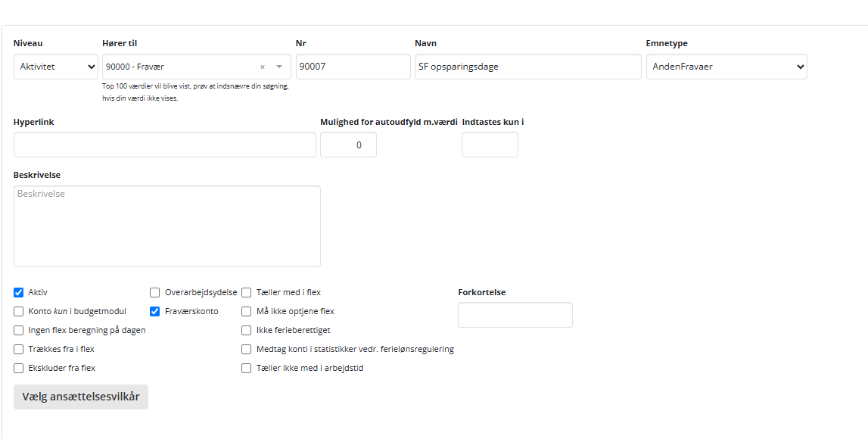
Task: Enable Konto kun i budgetmodul
Action: coord(18,311)
